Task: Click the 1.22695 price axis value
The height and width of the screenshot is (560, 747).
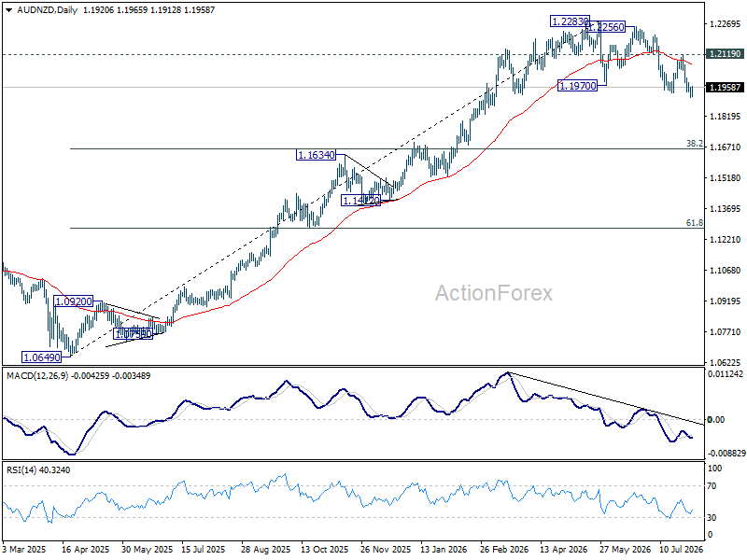Action: click(x=726, y=24)
